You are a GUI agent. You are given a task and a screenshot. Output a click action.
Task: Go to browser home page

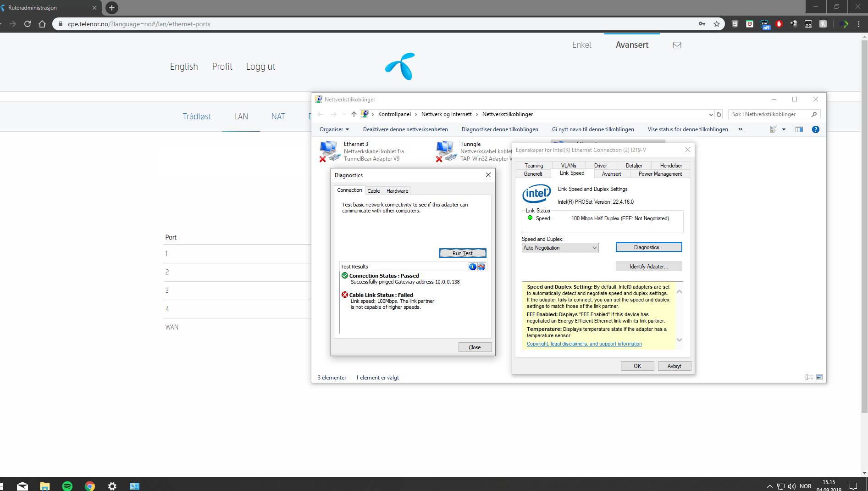(42, 24)
